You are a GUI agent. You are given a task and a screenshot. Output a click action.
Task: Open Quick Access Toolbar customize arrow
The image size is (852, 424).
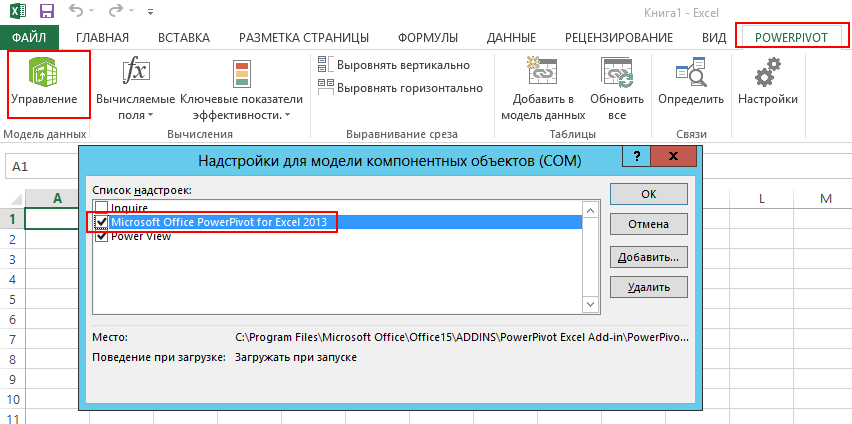tap(151, 11)
